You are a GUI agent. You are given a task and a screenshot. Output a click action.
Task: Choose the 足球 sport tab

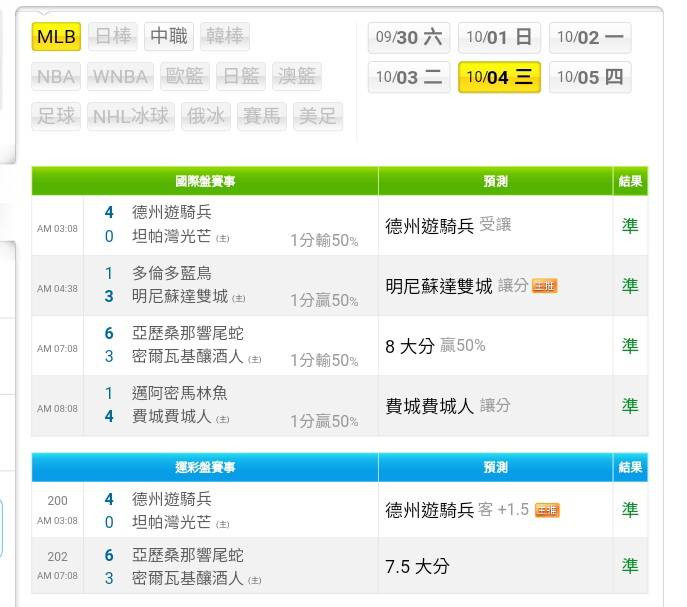(x=56, y=117)
